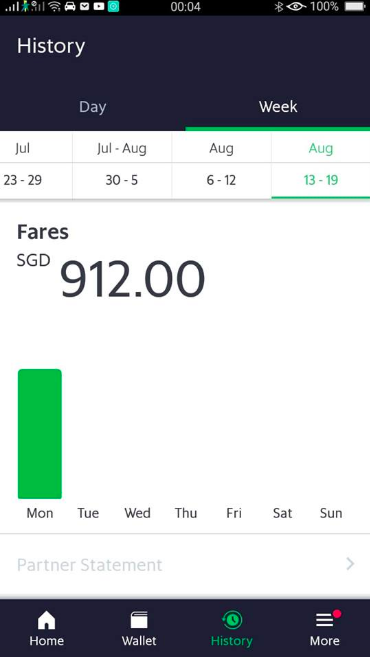The image size is (370, 657).
Task: Select week Aug 6 - 12
Action: [222, 165]
